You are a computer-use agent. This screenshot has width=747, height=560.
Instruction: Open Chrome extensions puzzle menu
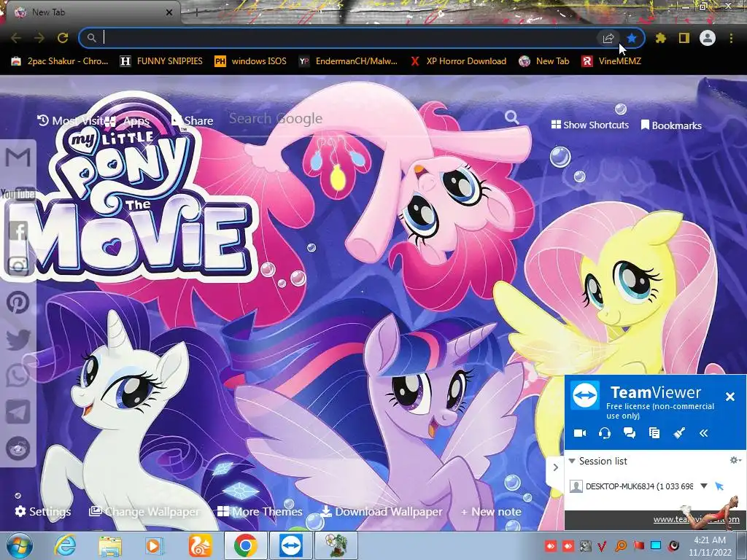[x=660, y=38]
